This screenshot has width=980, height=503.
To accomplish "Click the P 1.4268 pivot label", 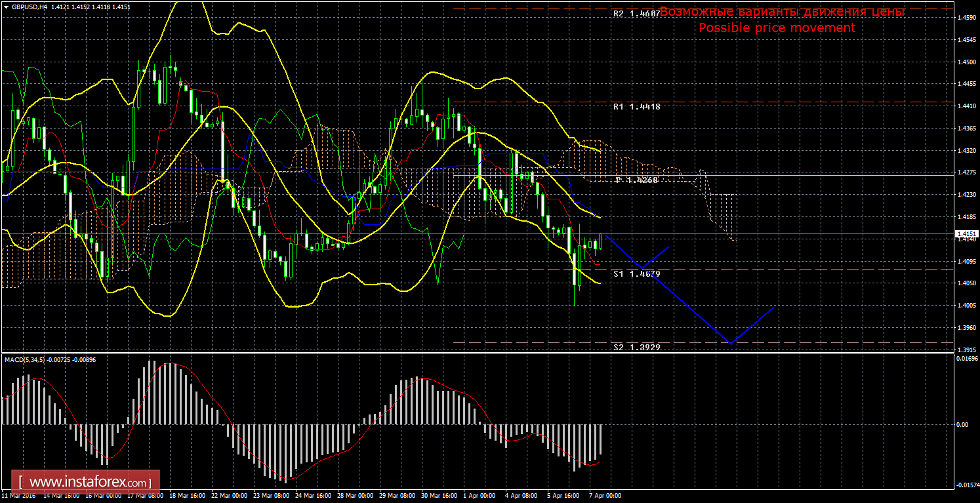I will 636,180.
